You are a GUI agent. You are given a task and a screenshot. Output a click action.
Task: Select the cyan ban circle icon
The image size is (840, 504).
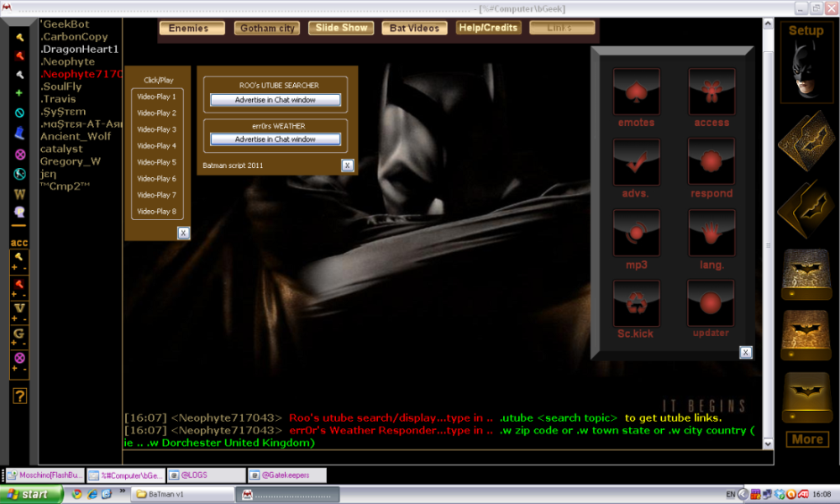20,113
